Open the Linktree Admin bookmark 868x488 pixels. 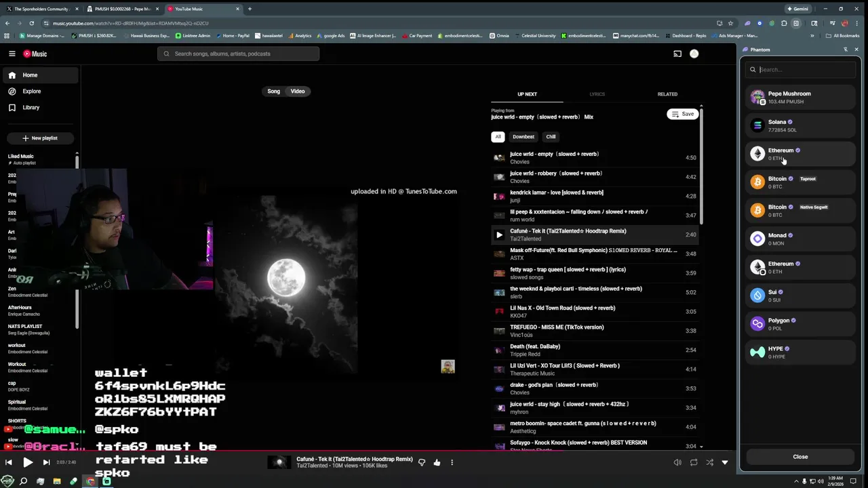coord(193,35)
